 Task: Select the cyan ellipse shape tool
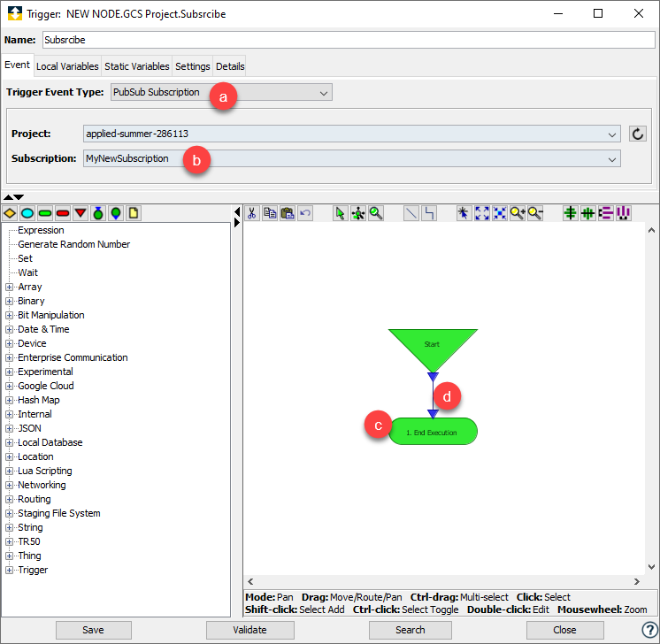tap(27, 213)
